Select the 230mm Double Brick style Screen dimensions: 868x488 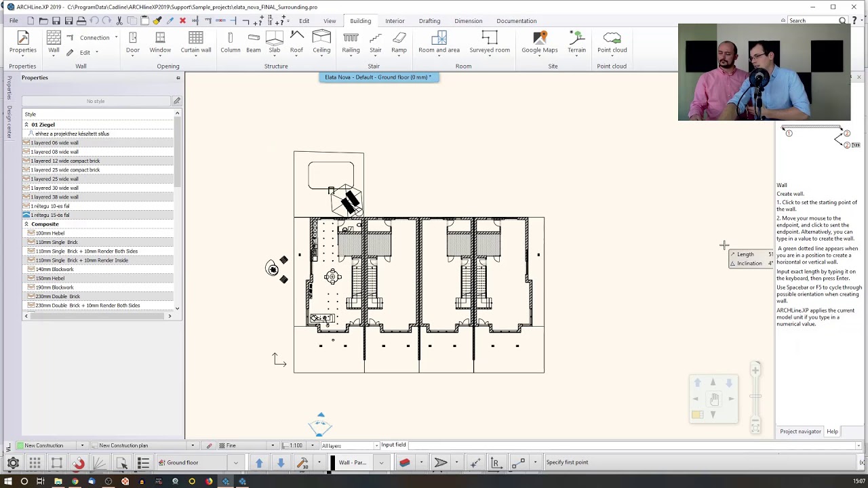click(98, 296)
